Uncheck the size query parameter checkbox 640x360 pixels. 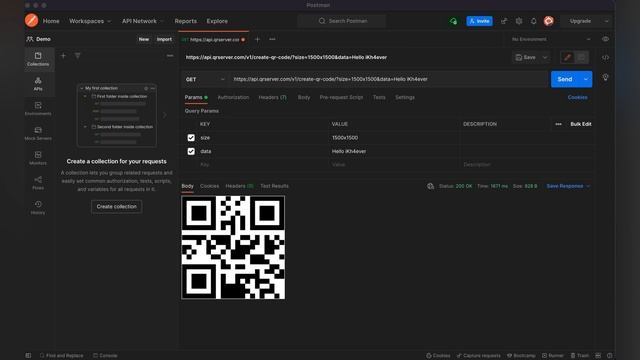191,138
